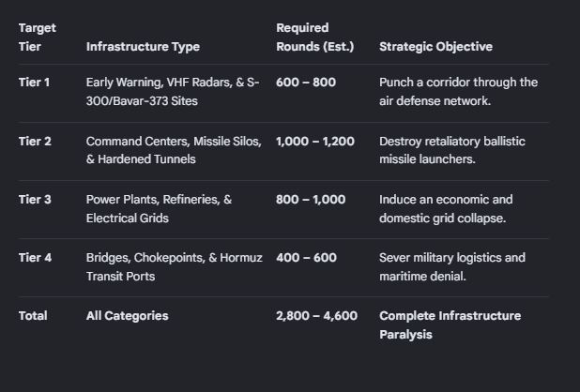The height and width of the screenshot is (392, 580).
Task: Select the Complete Infrastructure Paralysis text
Action: [450, 325]
